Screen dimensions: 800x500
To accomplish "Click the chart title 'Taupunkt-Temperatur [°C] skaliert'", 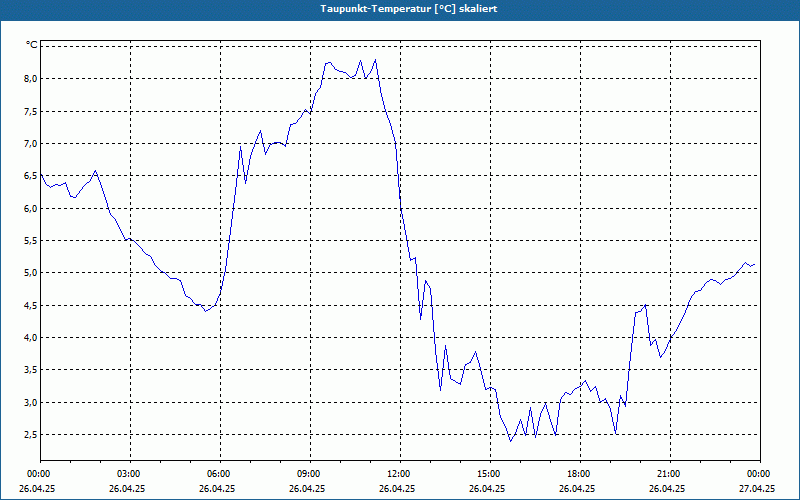I will tap(409, 9).
